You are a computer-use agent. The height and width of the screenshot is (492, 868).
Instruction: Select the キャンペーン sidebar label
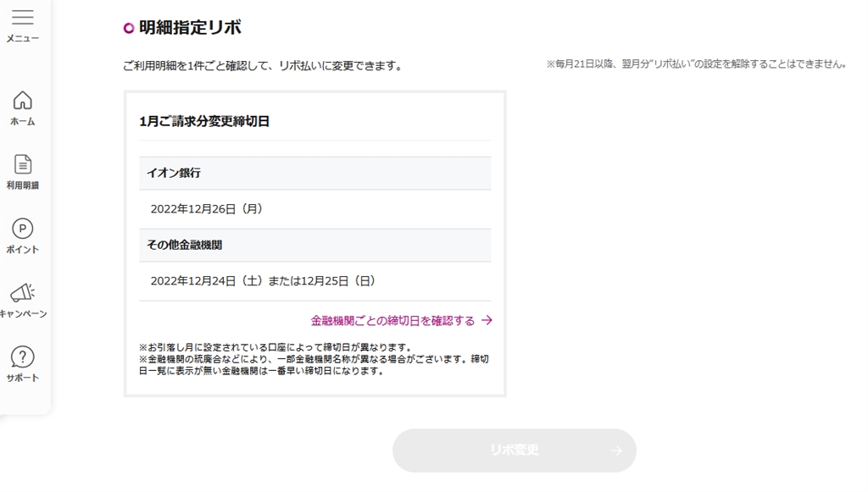[x=23, y=314]
